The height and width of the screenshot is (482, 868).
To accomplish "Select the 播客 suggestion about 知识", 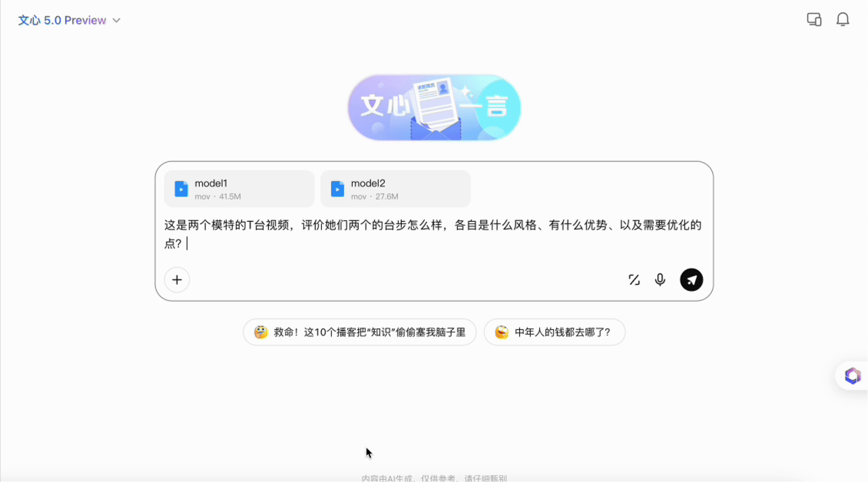I will [360, 332].
